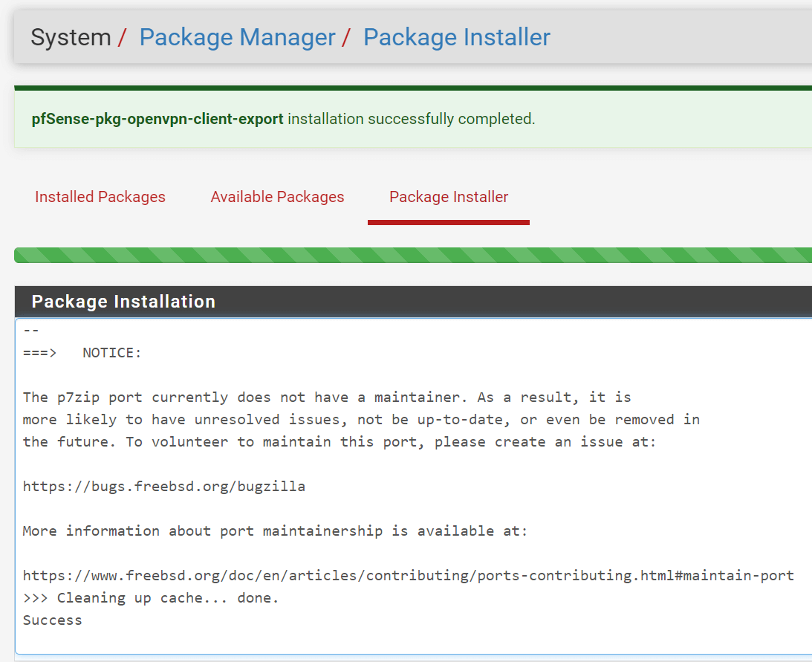The width and height of the screenshot is (812, 662).
Task: Click the installation success notification banner
Action: click(406, 118)
